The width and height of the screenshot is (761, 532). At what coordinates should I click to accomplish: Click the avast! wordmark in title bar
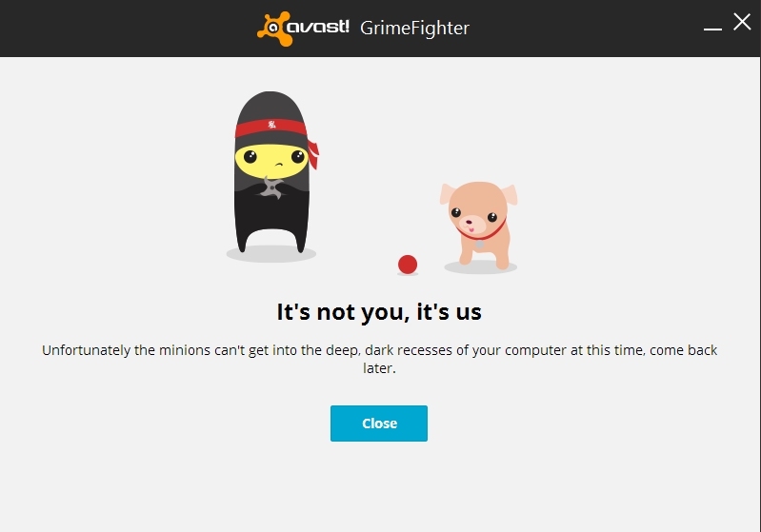pos(318,27)
